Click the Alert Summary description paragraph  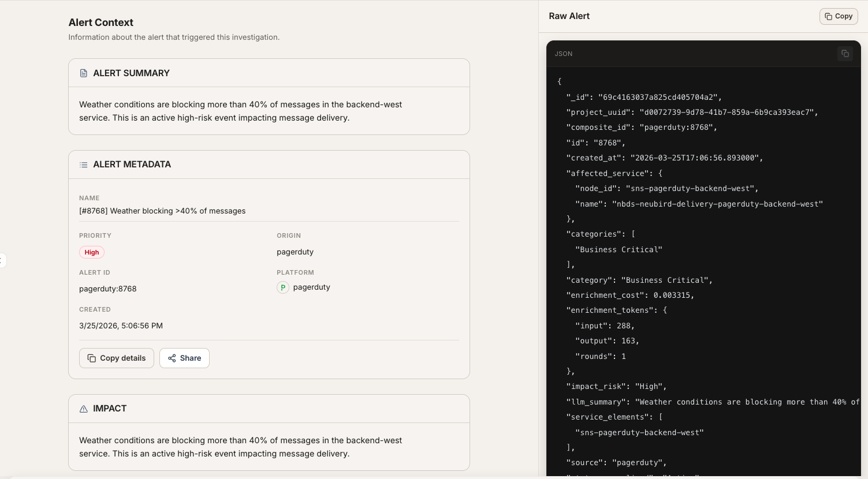(x=241, y=111)
